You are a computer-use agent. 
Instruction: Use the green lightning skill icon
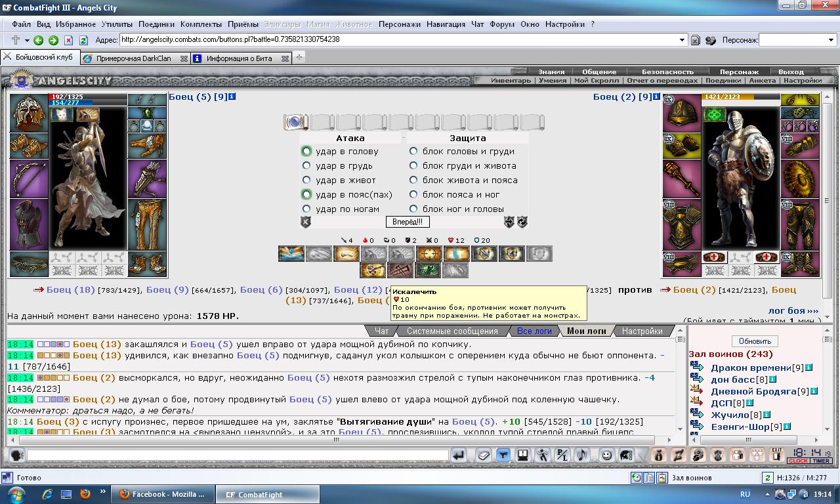(x=428, y=270)
